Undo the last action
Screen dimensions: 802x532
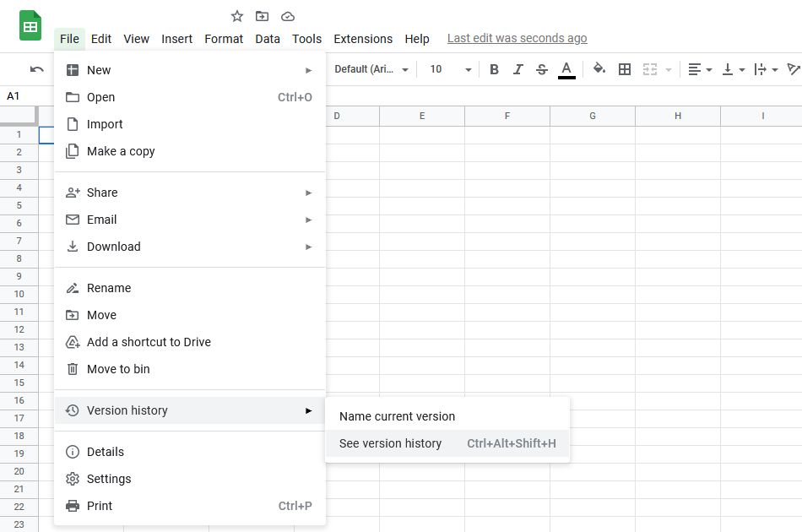coord(37,69)
